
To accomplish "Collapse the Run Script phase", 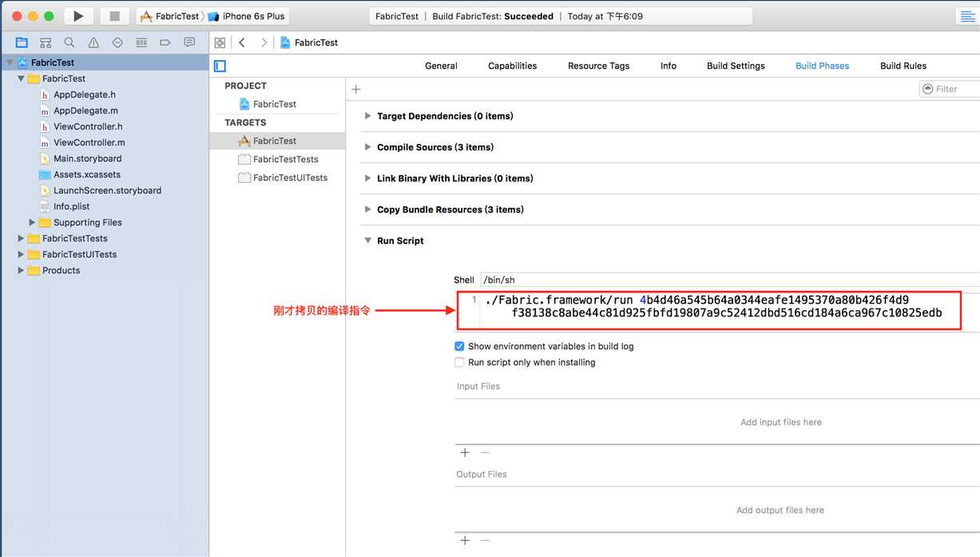I will point(368,241).
